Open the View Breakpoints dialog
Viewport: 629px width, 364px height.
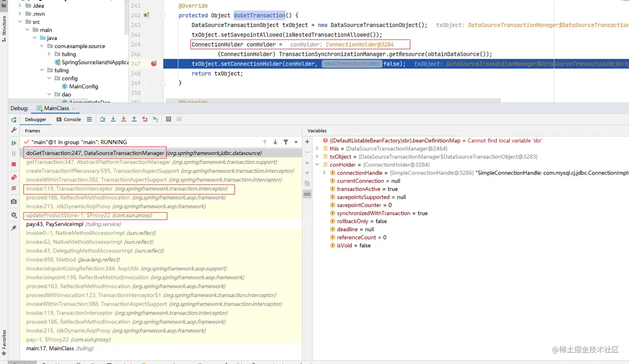tap(14, 177)
